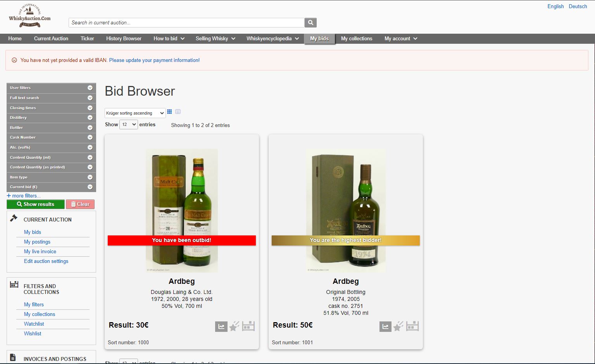Open the Krüger sorting ascending dropdown

tap(135, 113)
